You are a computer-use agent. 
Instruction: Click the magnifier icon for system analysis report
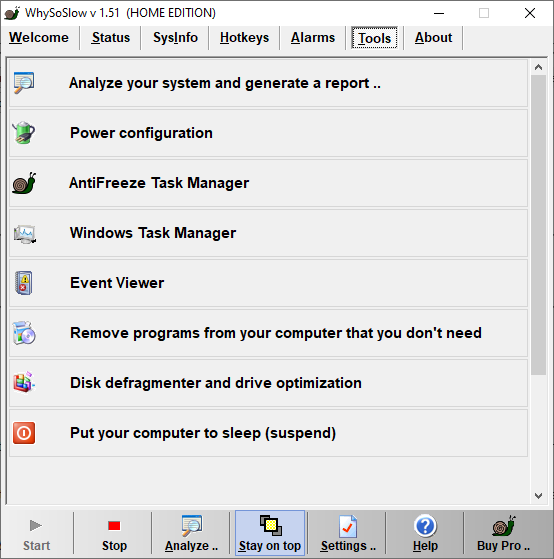pyautogui.click(x=24, y=83)
